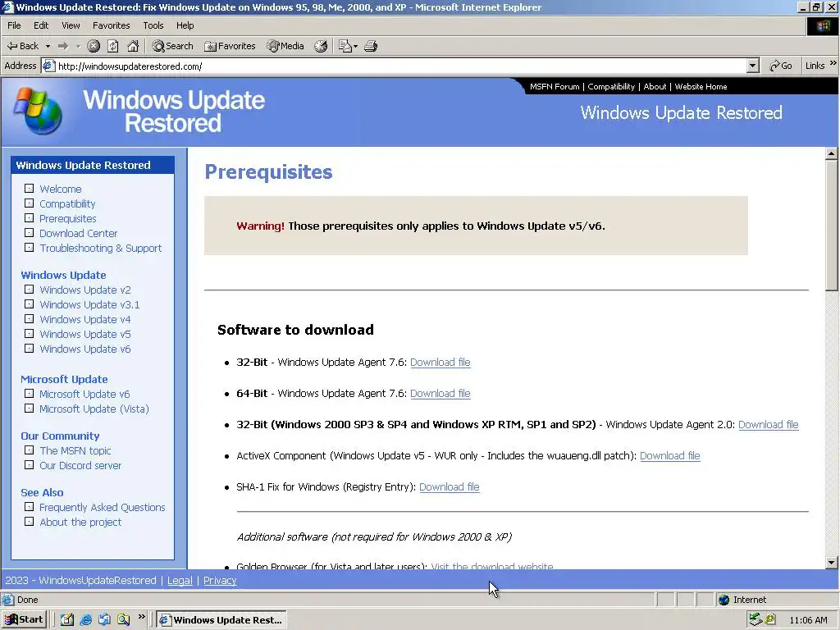Open Our Discord server sidebar link
This screenshot has width=840, height=630.
(80, 466)
